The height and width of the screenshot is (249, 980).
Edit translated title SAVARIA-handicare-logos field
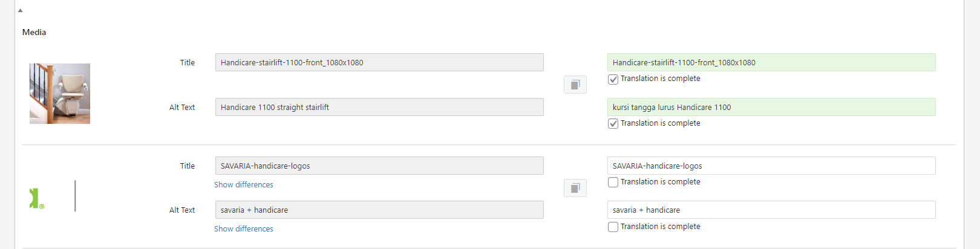771,166
